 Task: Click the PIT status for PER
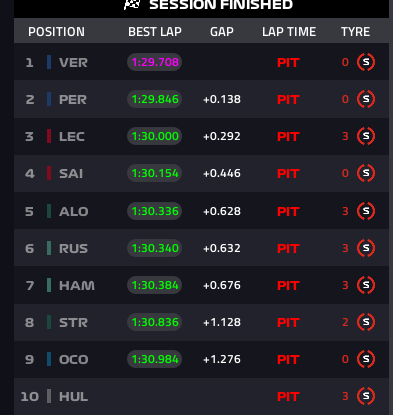click(288, 100)
